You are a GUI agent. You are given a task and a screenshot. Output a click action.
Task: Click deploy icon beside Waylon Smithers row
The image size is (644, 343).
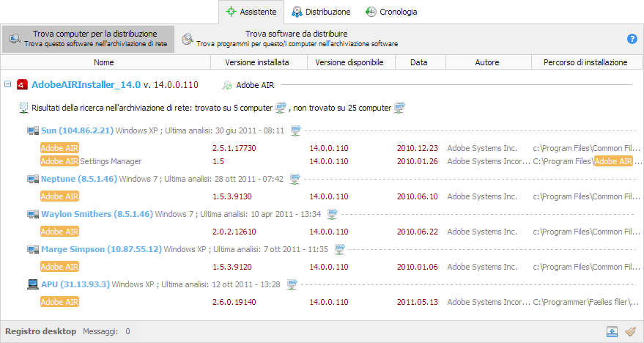click(332, 214)
